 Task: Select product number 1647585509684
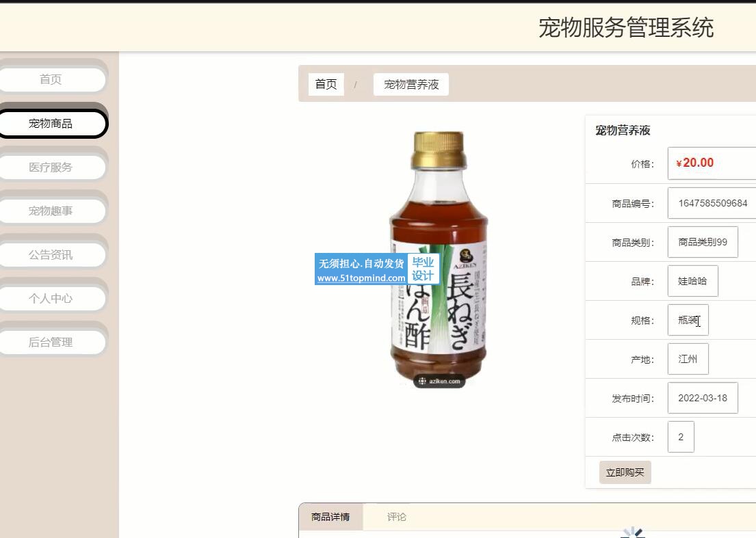click(712, 203)
